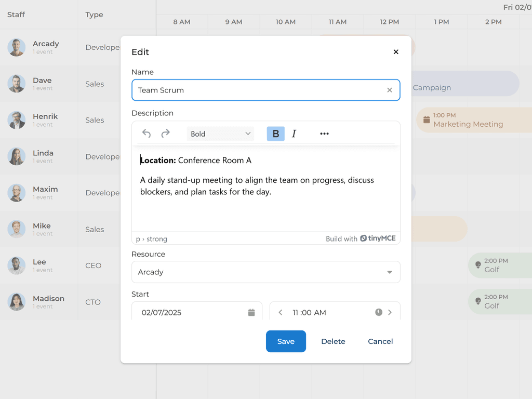This screenshot has width=532, height=399.
Task: Close the Edit dialog
Action: point(396,52)
